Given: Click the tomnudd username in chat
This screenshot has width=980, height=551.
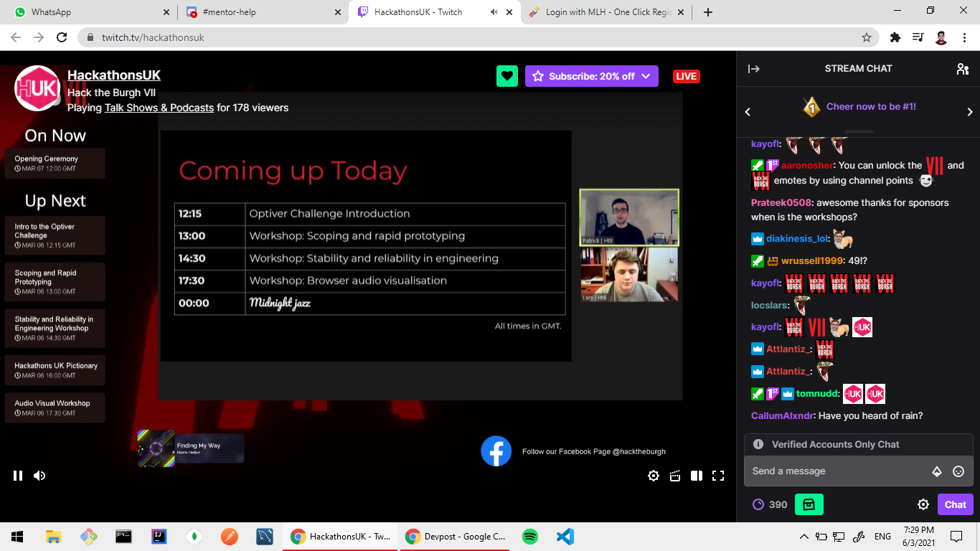Looking at the screenshot, I should pos(818,394).
